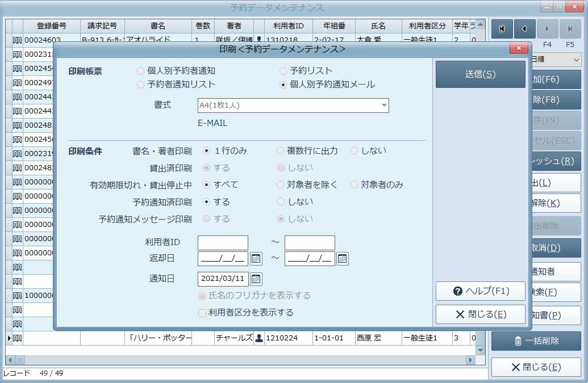Select cell 1-01-01 in last row
Screen dimensions: 588x383
pos(333,338)
